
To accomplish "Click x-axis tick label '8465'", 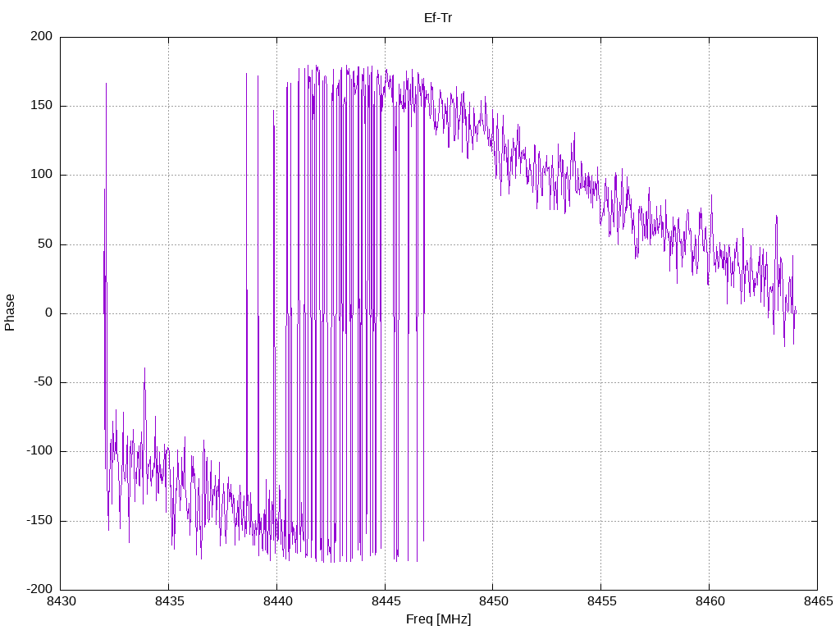I will [819, 601].
